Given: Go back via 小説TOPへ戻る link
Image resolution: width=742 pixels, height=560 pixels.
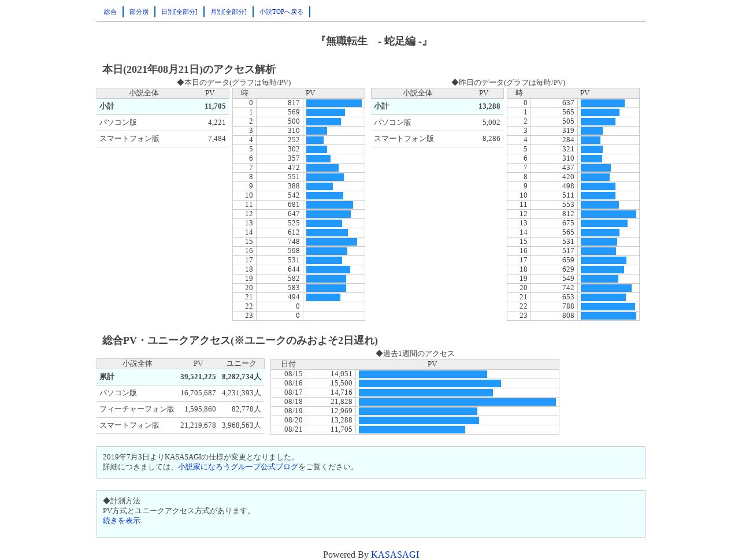Looking at the screenshot, I should (281, 12).
